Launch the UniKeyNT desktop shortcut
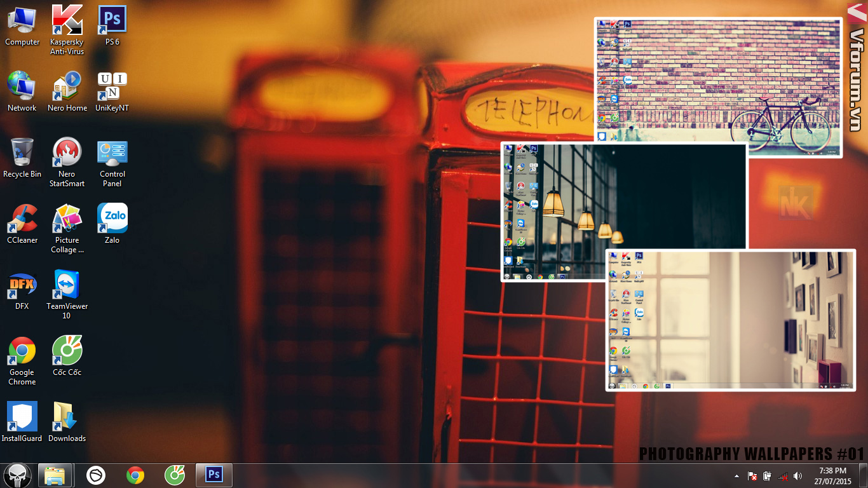Screen dimensions: 868x488 click(x=112, y=92)
